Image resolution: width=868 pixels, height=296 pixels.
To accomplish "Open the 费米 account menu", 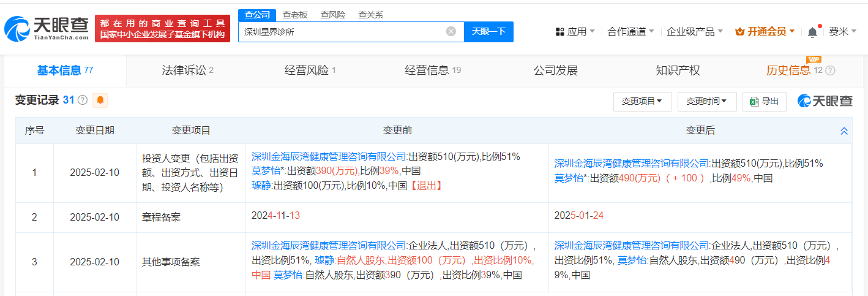I will (x=843, y=31).
